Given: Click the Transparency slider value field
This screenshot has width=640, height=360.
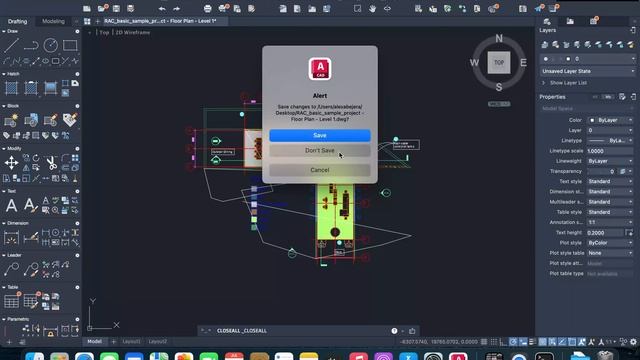Looking at the screenshot, I should point(602,171).
